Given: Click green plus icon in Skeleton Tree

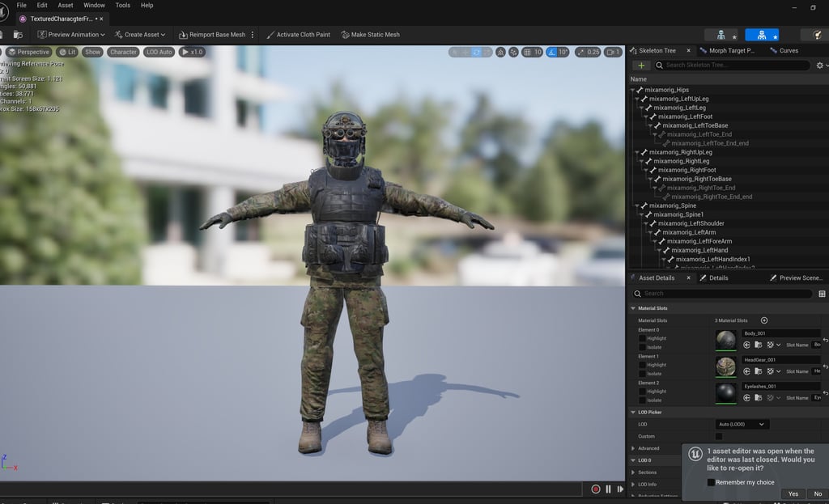Looking at the screenshot, I should click(641, 66).
